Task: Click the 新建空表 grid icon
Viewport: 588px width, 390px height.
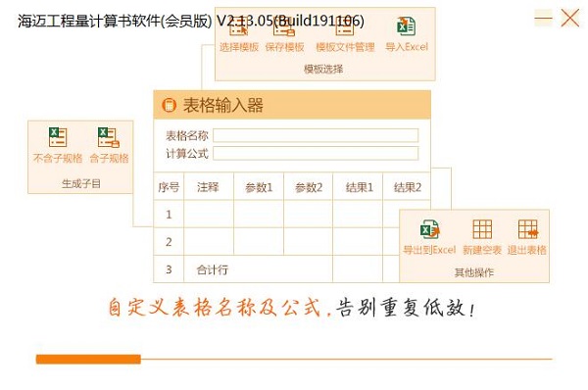Action: [x=482, y=229]
